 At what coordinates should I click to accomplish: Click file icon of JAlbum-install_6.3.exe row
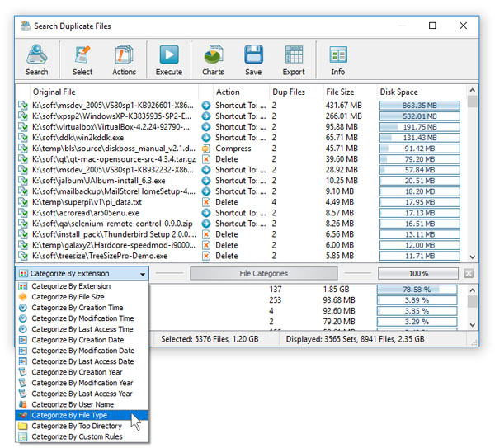(x=23, y=181)
